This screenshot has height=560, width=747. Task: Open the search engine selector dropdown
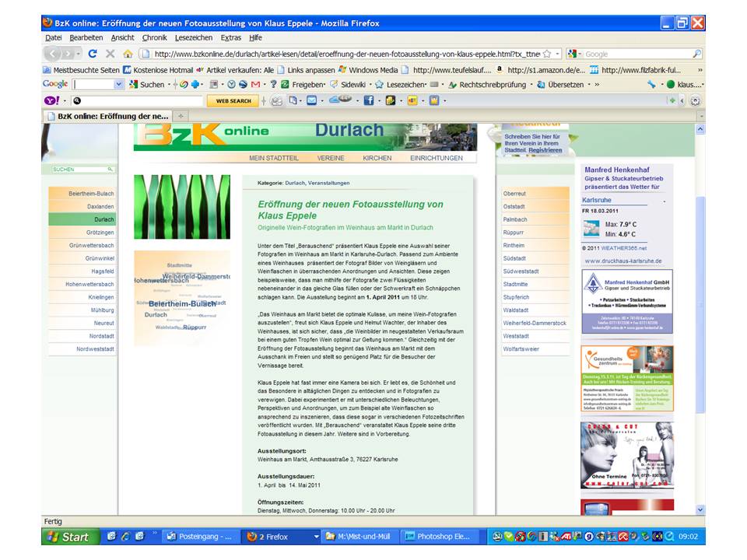575,54
